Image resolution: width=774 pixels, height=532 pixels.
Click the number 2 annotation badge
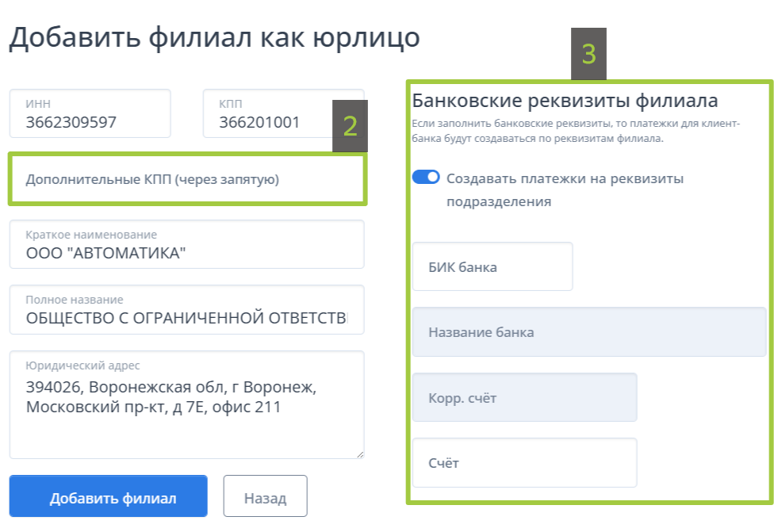click(350, 126)
